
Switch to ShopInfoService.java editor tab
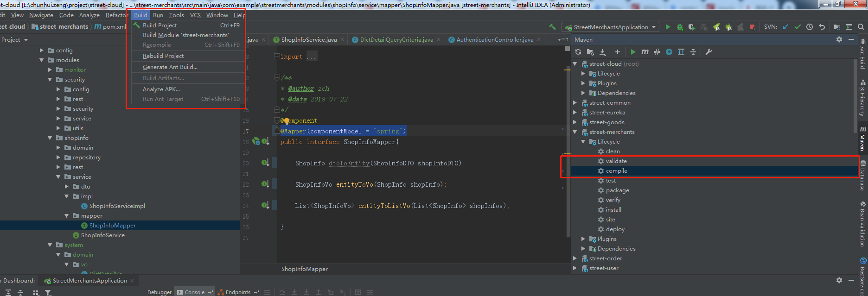(309, 39)
